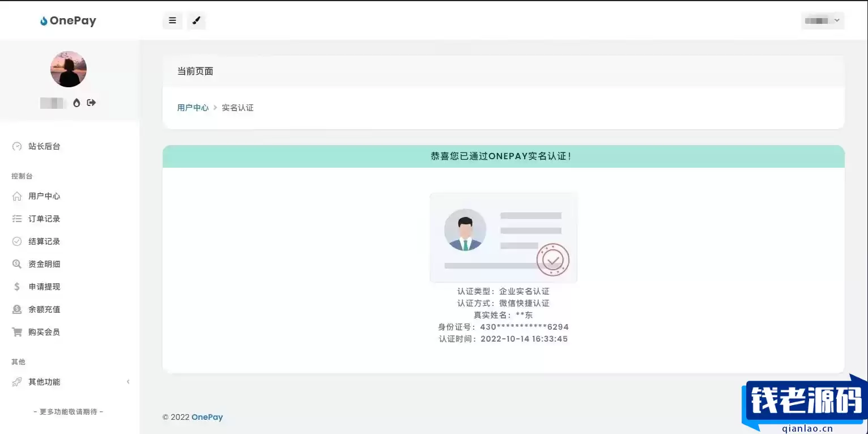868x434 pixels.
Task: Click 认证类型：企业实名认证 text
Action: (504, 291)
